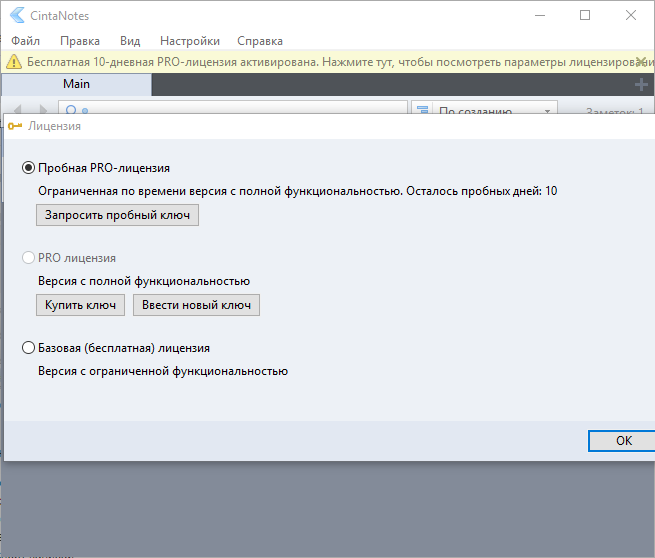
Task: Click the Осталось пробных дней: 10 text
Action: (x=482, y=191)
